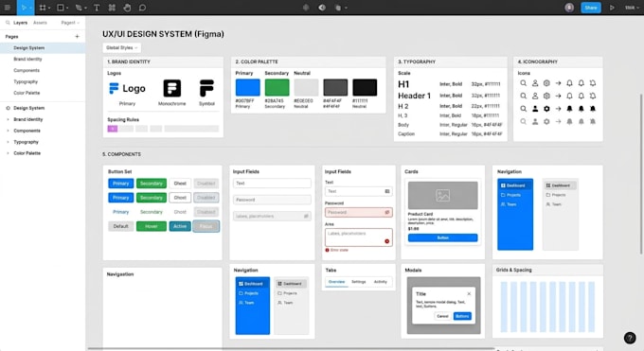
Task: Select the Frame tool
Action: 43,8
